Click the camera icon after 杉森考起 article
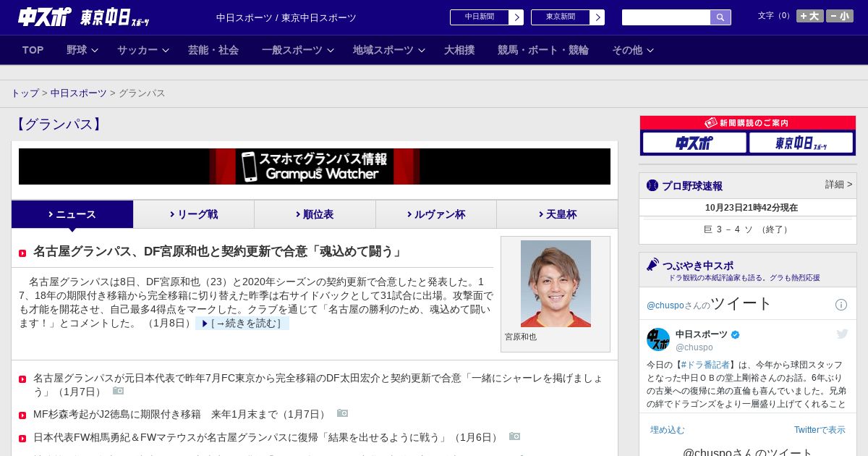This screenshot has height=456, width=868. pyautogui.click(x=343, y=413)
